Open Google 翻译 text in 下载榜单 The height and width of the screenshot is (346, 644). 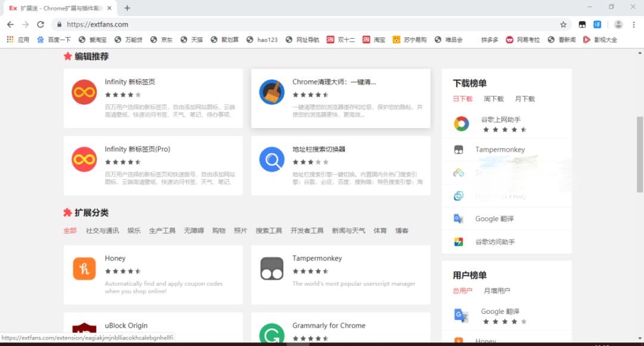click(x=494, y=219)
